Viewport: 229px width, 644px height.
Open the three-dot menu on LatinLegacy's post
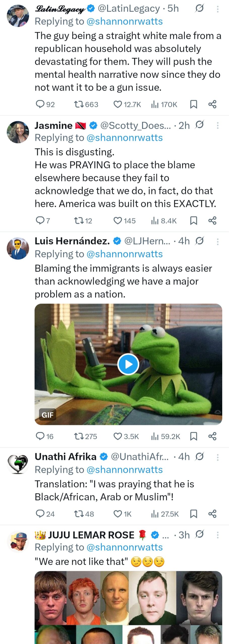218,9
